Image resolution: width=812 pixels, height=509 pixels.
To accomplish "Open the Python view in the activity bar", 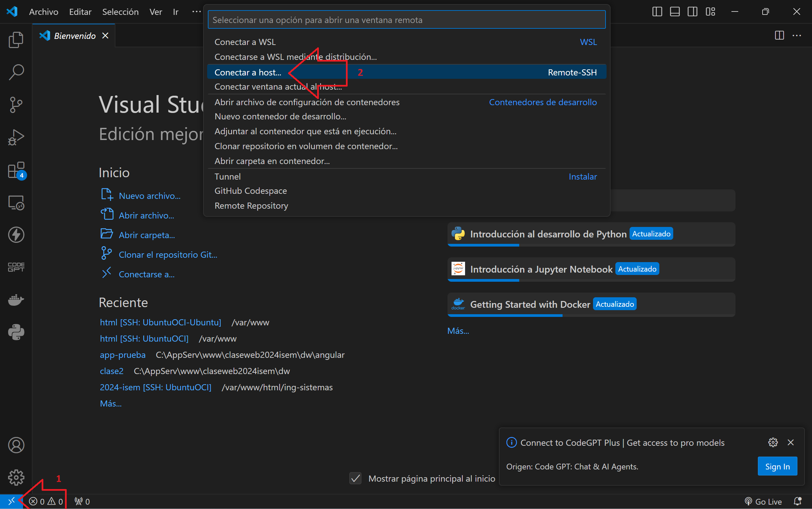I will coord(16,332).
